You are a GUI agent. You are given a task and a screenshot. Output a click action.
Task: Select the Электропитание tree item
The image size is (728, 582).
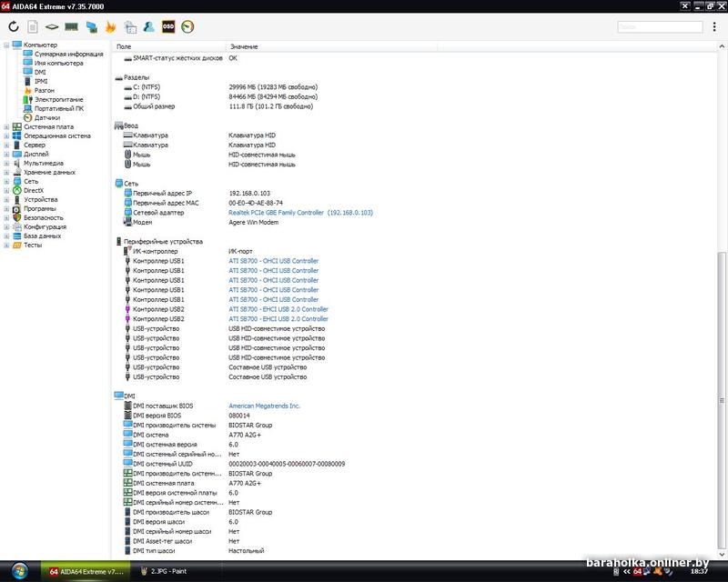point(58,99)
